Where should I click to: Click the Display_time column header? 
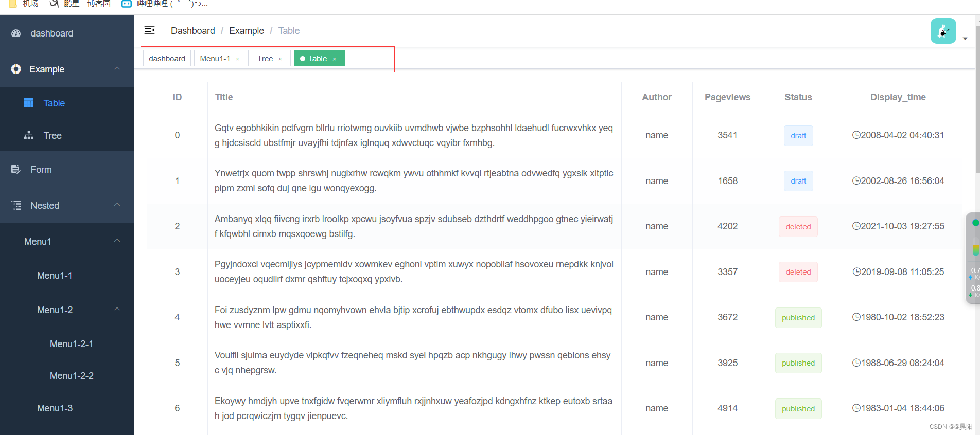pos(898,97)
